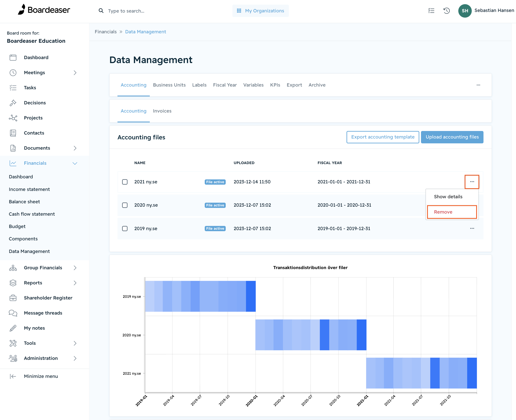Image resolution: width=516 pixels, height=420 pixels.
Task: Collapse the Financials section chevron
Action: [75, 163]
